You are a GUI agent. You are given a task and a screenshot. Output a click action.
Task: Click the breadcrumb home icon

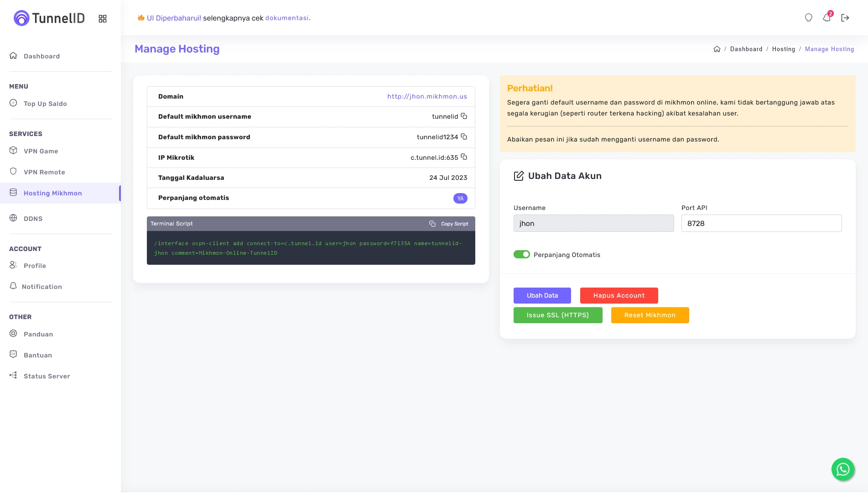coord(717,49)
